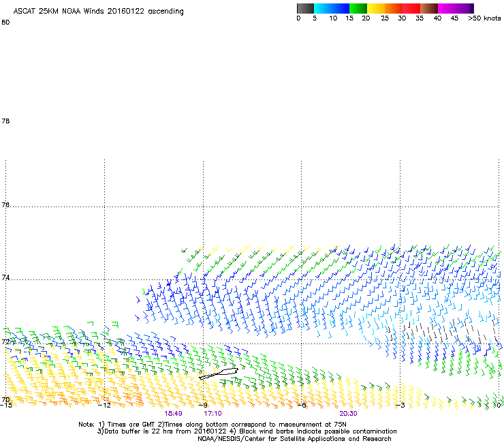Select the green 15–20 knots legend segment

tap(358, 8)
